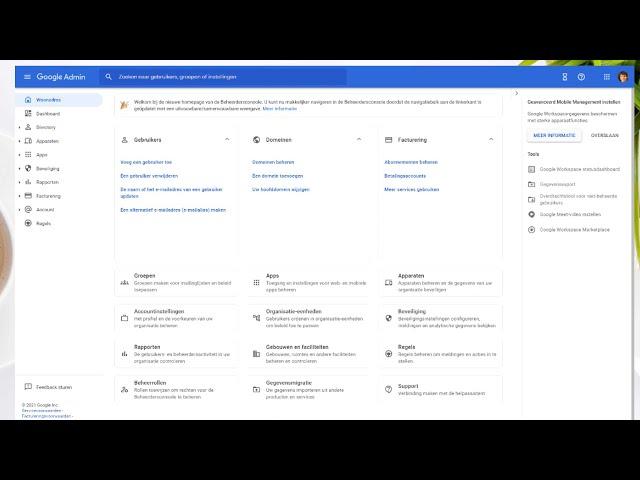Click the Apparaten devices sidebar icon
640x480 pixels.
pos(28,141)
